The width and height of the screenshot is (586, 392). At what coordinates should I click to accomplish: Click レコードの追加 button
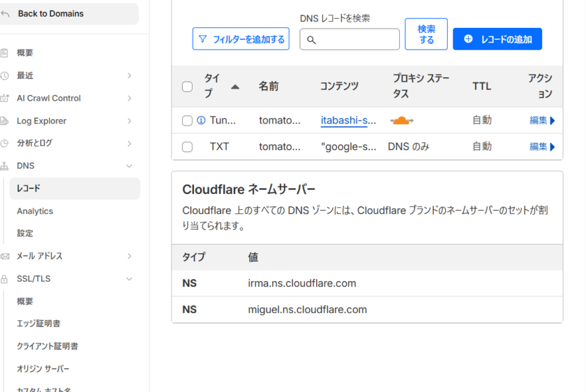pyautogui.click(x=497, y=39)
